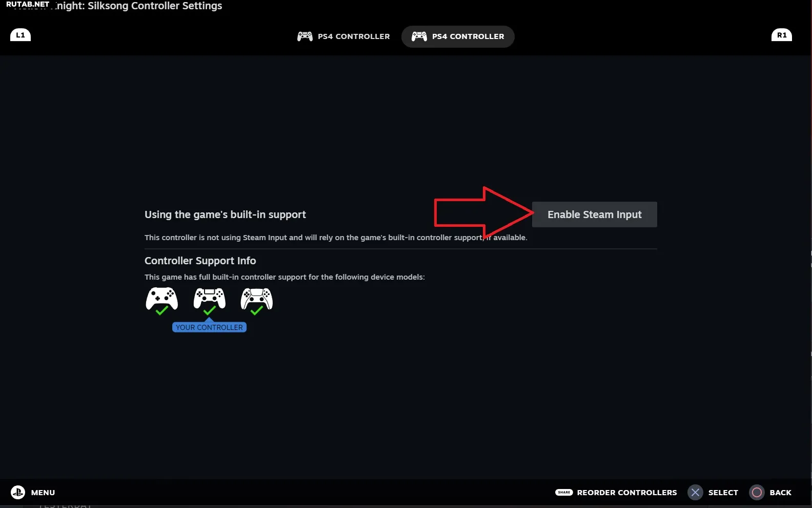The height and width of the screenshot is (508, 812).
Task: Select the highlighted PS4 CONTROLLER tab
Action: click(x=458, y=36)
